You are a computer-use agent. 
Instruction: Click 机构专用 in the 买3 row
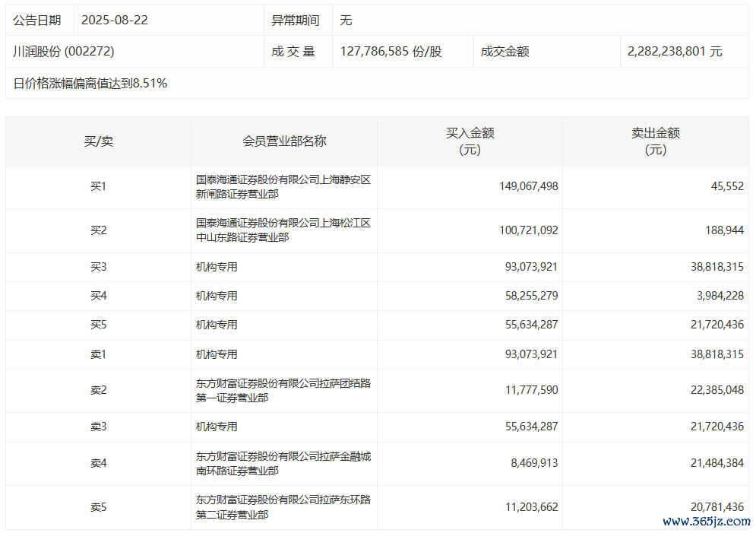pos(217,267)
